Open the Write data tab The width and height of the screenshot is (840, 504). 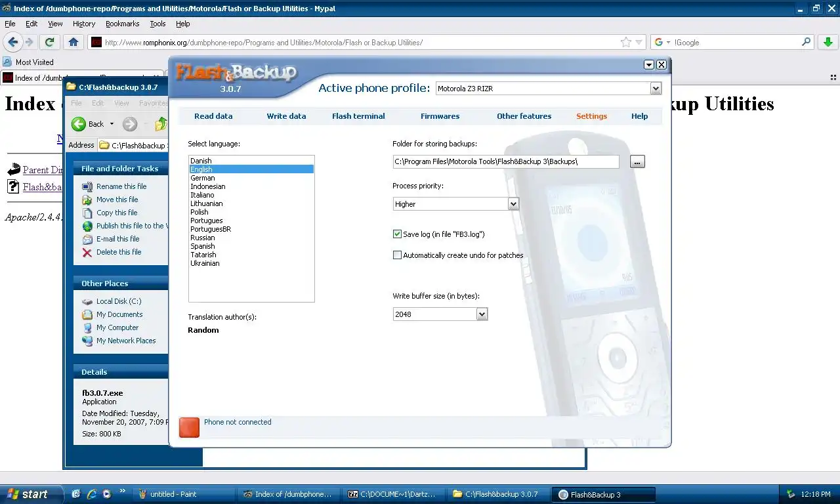[x=286, y=116]
